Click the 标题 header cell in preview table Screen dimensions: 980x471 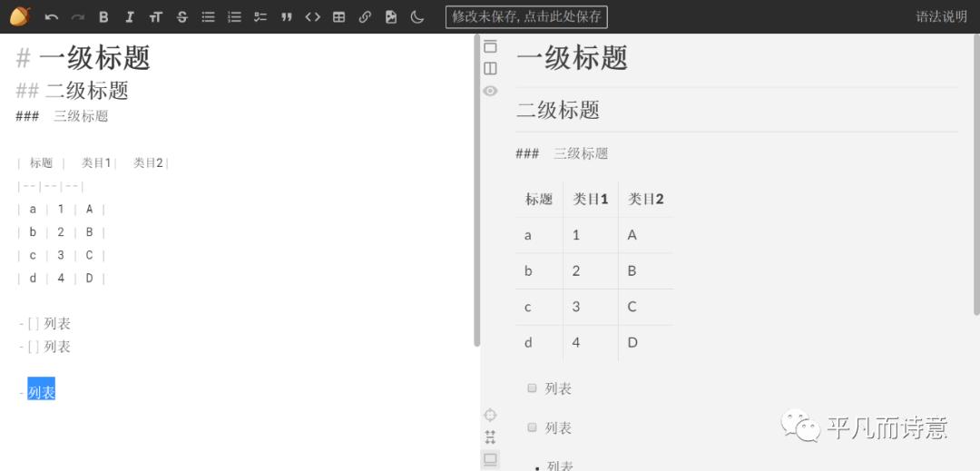(539, 200)
